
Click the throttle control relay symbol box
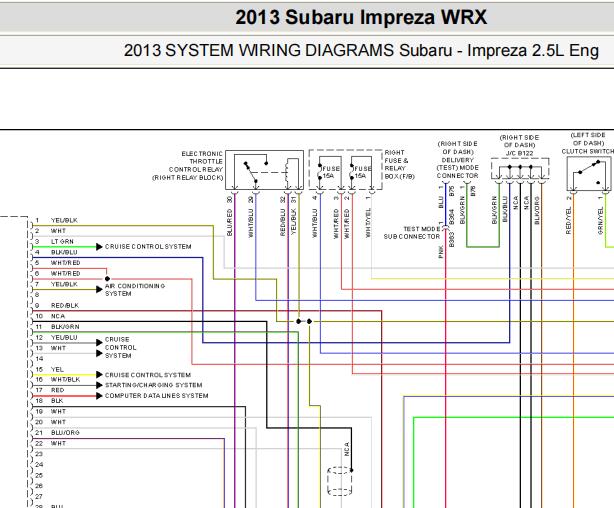(264, 170)
